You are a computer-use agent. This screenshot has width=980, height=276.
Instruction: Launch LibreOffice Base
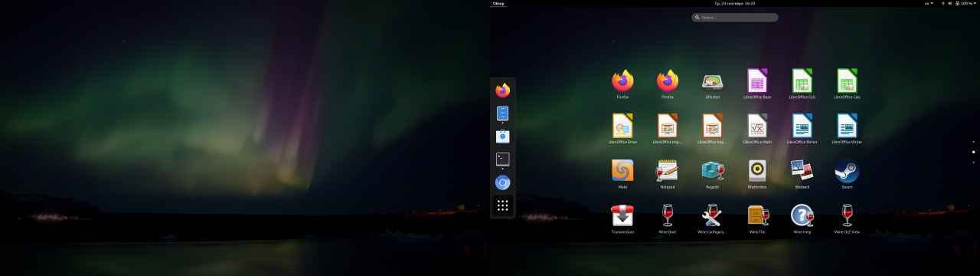point(757,84)
